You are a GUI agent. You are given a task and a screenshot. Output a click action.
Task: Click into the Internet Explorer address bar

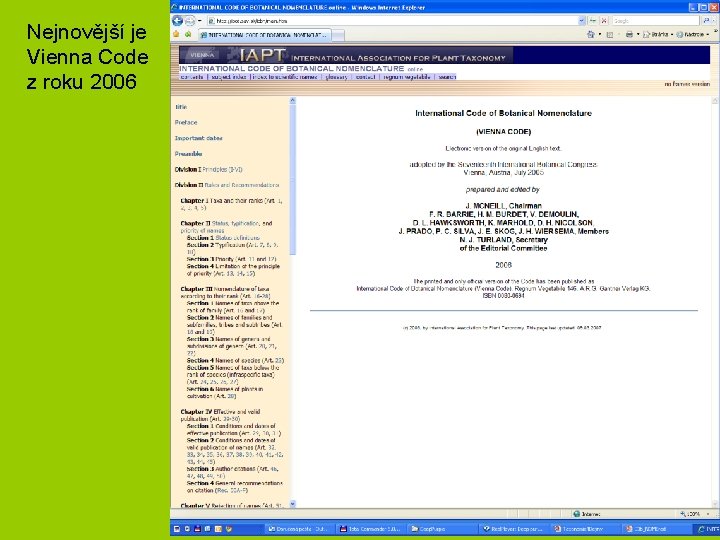click(x=393, y=21)
